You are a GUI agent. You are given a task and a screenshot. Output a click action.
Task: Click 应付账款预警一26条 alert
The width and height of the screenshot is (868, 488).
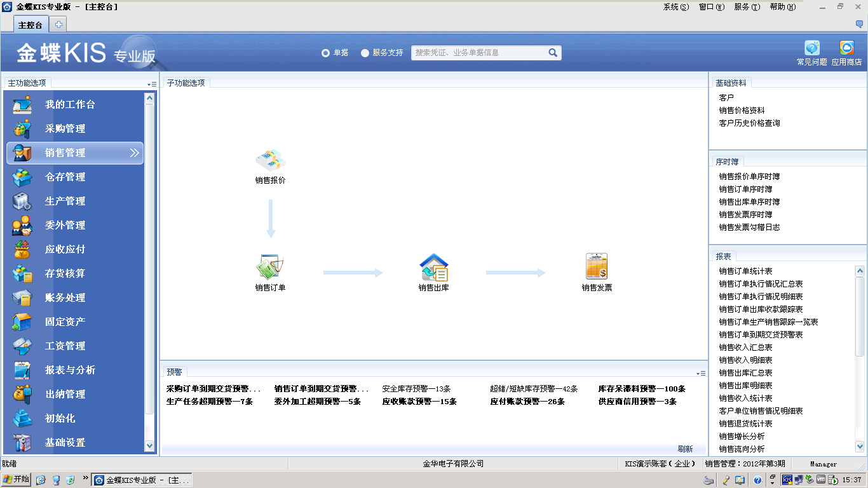coord(527,402)
